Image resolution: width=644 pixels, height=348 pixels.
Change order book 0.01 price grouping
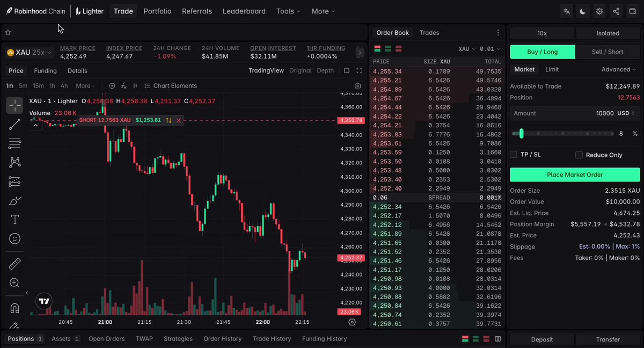pyautogui.click(x=491, y=49)
